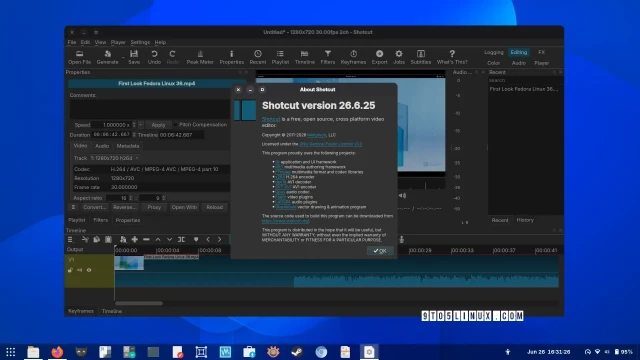Screen dimensions: 640x360
Task: Open the timeline hamburger menu
Action: 70,240
